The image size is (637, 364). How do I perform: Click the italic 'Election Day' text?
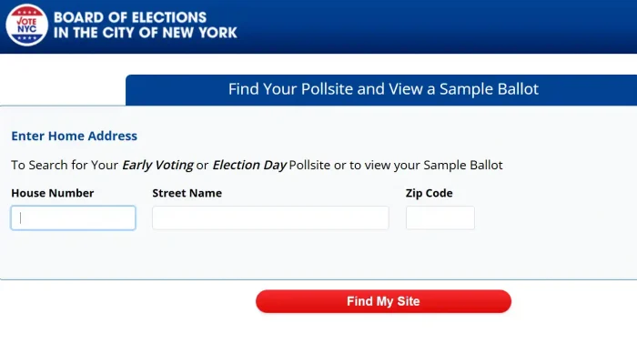click(249, 166)
